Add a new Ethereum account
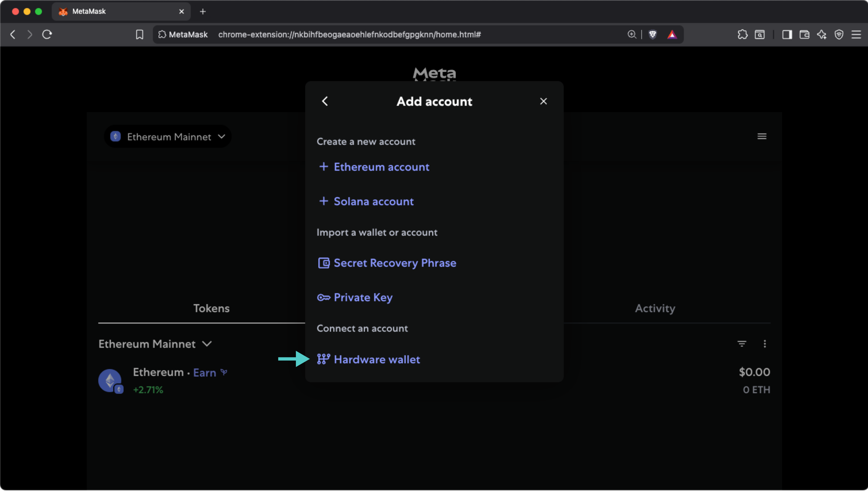 [x=374, y=167]
